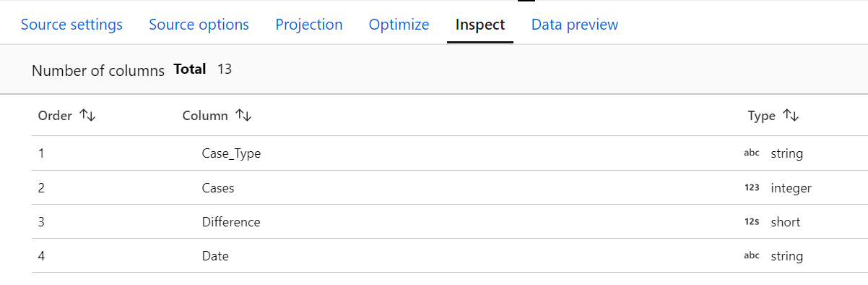Click 123 integer type icon for Cases
The height and width of the screenshot is (285, 868).
(752, 188)
